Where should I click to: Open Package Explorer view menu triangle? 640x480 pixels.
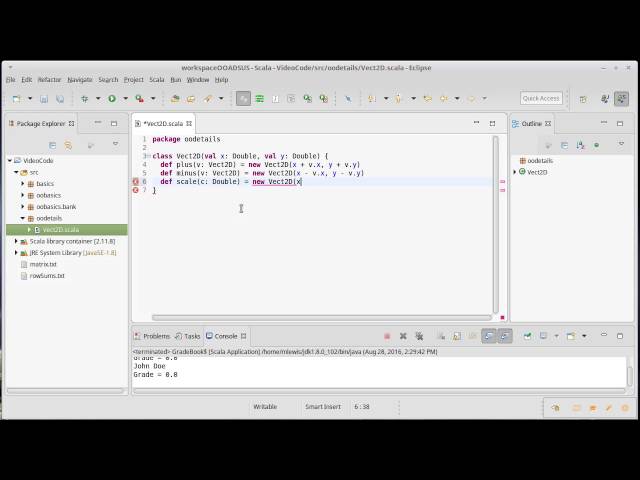pos(116,144)
